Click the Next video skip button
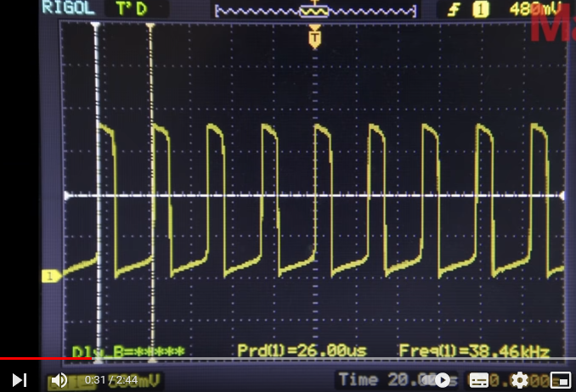The image size is (576, 392). point(19,379)
